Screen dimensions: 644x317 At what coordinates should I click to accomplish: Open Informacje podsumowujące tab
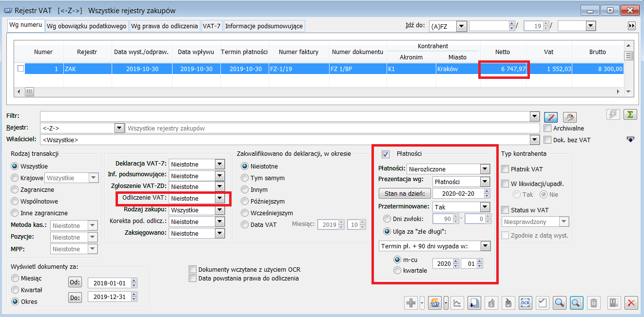point(264,26)
